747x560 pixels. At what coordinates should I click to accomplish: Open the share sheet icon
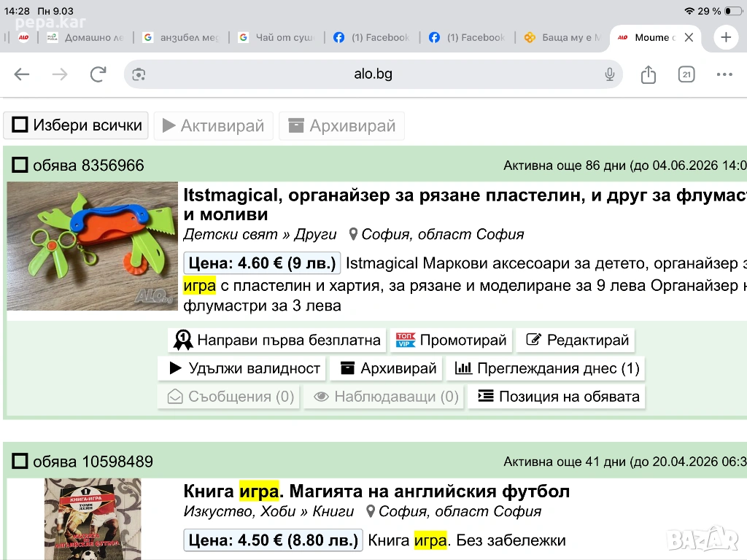click(648, 74)
